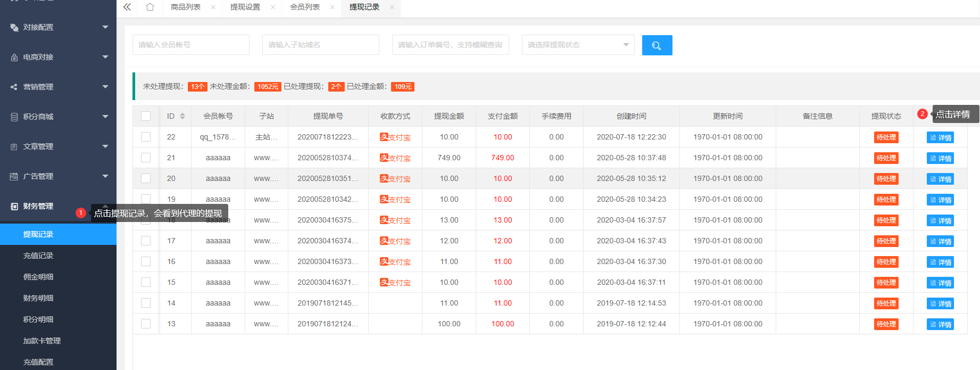Click the 电商对接 lock icon
980x370 pixels.
[x=14, y=57]
